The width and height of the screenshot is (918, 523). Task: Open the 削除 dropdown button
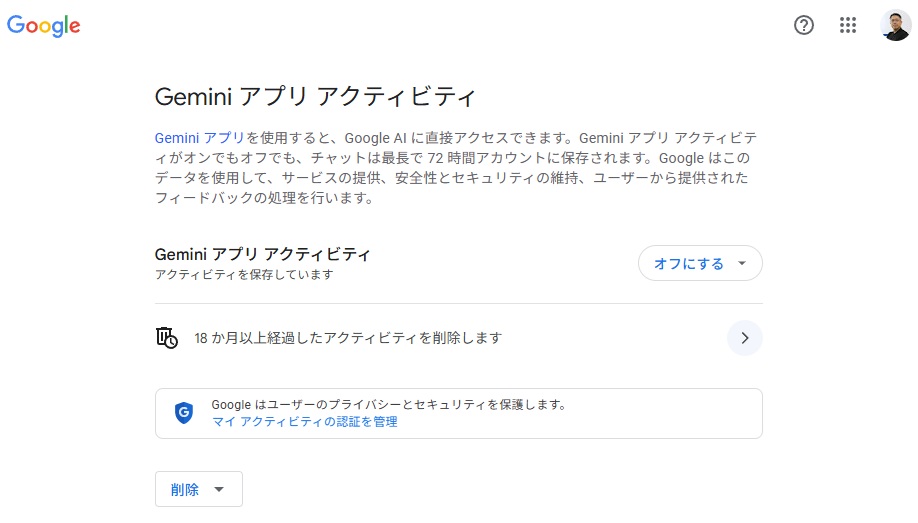click(x=198, y=489)
